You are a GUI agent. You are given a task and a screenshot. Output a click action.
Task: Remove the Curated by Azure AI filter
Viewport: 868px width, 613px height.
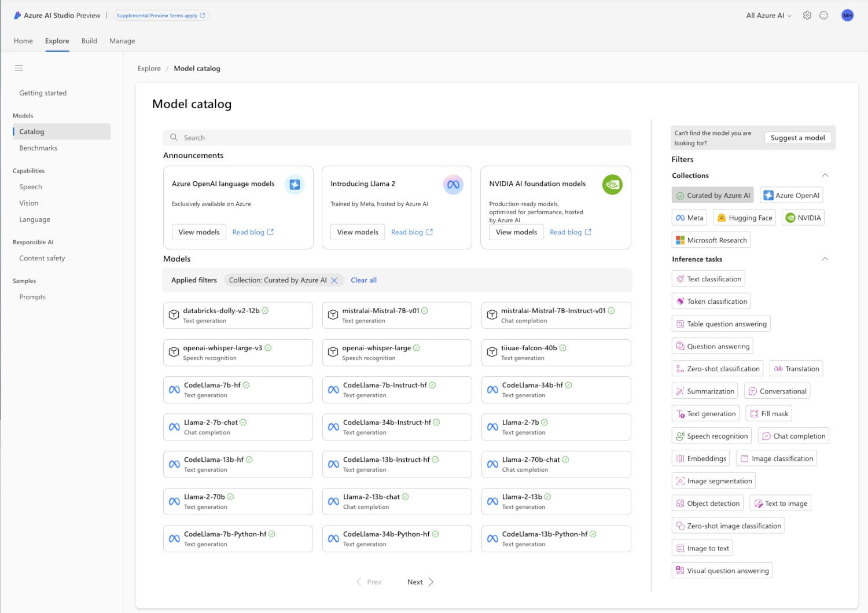click(x=334, y=280)
